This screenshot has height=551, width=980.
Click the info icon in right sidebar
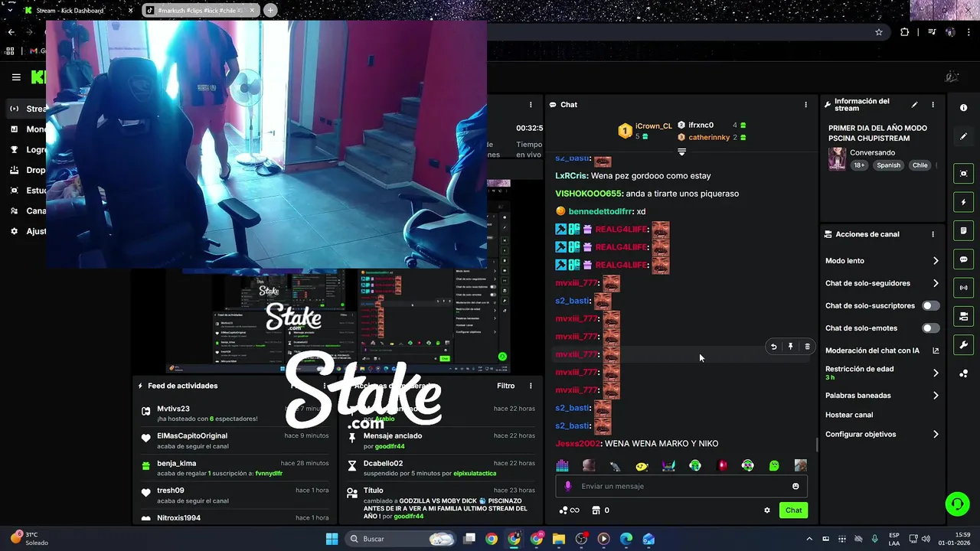[963, 108]
